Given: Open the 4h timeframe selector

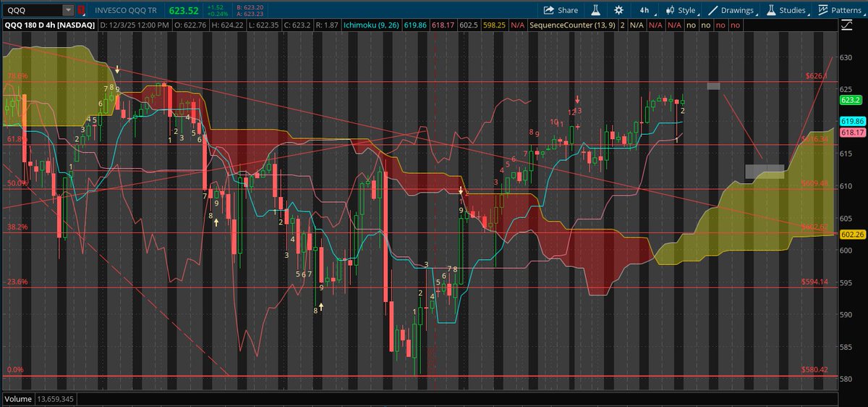Looking at the screenshot, I should pos(644,10).
